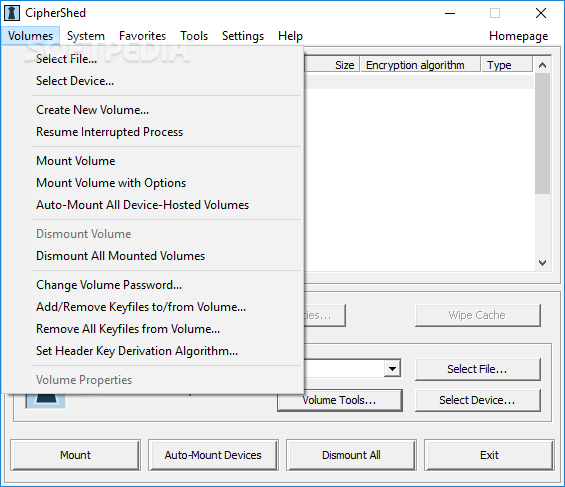Choose Select File... in Volumes menu

pos(152,59)
